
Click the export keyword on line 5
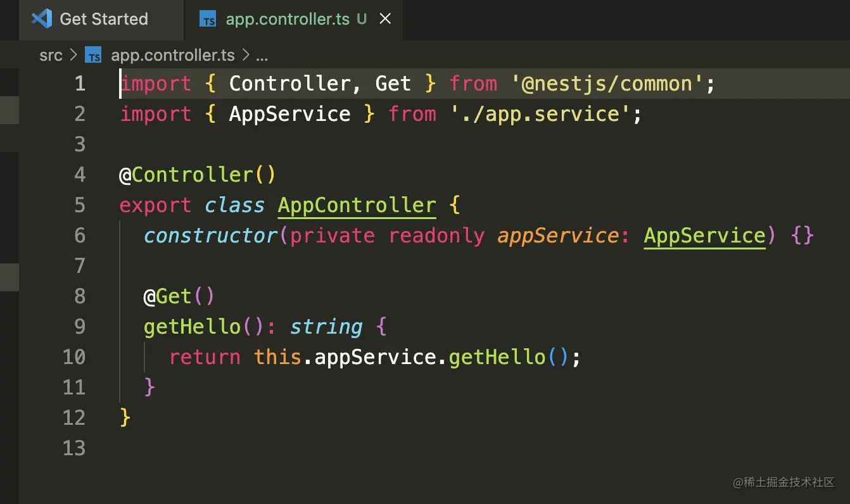pos(156,205)
